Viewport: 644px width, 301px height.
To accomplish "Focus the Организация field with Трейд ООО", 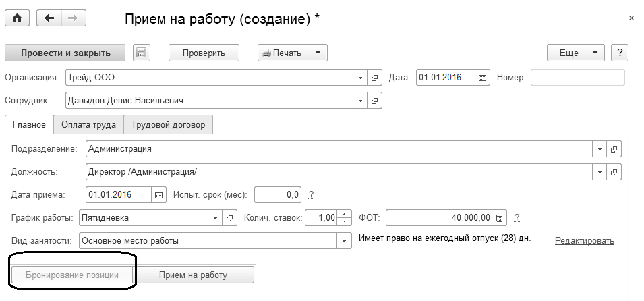I will pos(210,78).
